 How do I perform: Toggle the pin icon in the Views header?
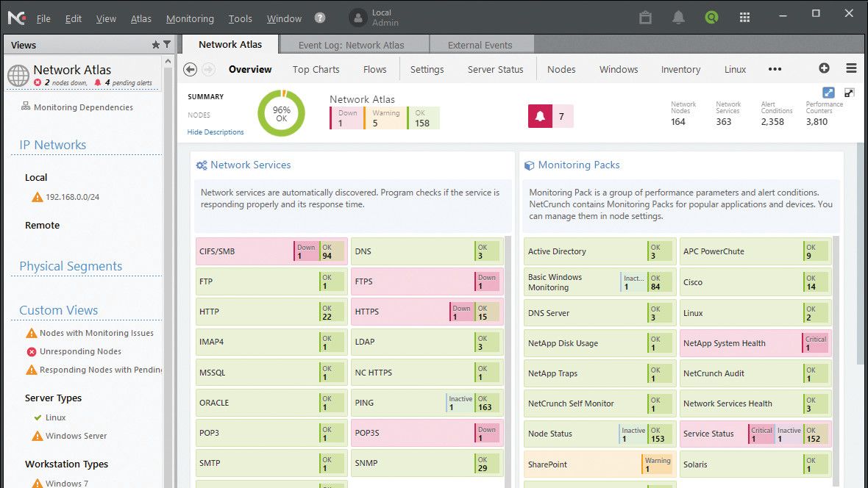click(x=157, y=45)
